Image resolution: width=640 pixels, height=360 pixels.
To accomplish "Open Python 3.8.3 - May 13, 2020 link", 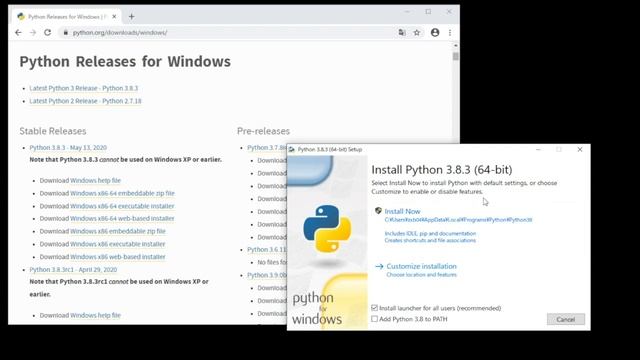I will (68, 147).
